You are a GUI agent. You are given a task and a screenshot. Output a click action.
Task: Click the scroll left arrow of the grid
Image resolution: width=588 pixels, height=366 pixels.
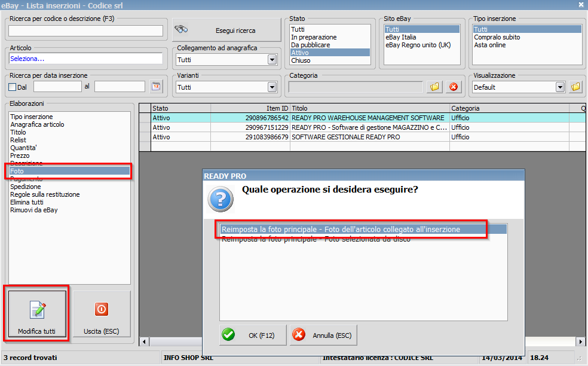(145, 341)
